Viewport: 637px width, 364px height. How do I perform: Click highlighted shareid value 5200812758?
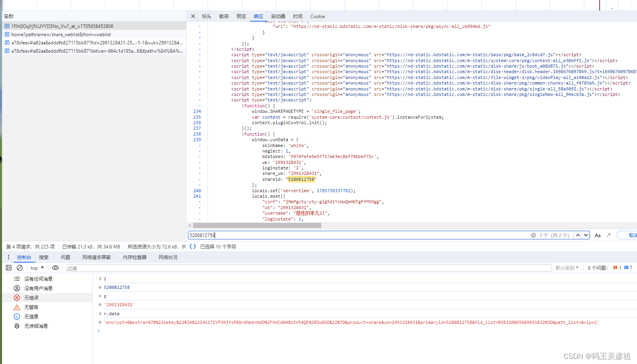pyautogui.click(x=301, y=179)
